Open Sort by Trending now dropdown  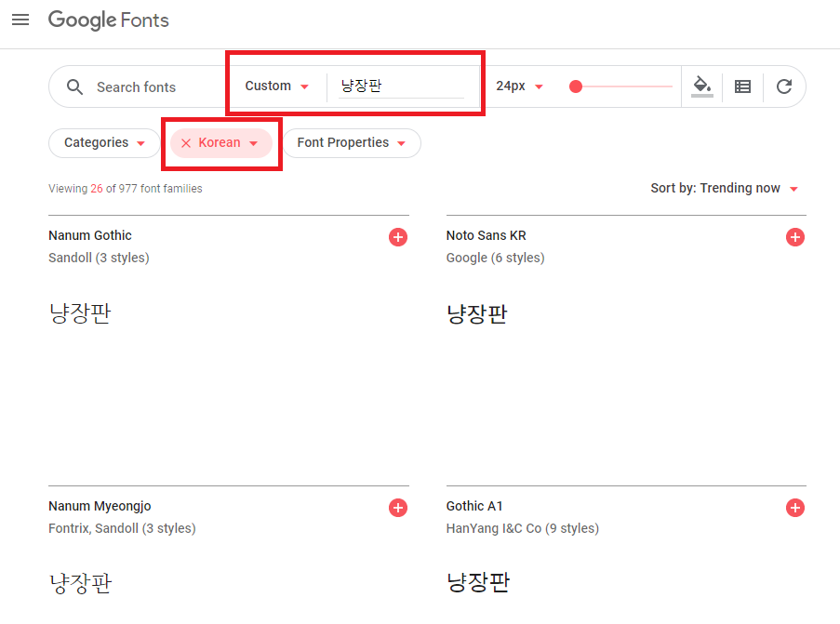tap(725, 188)
